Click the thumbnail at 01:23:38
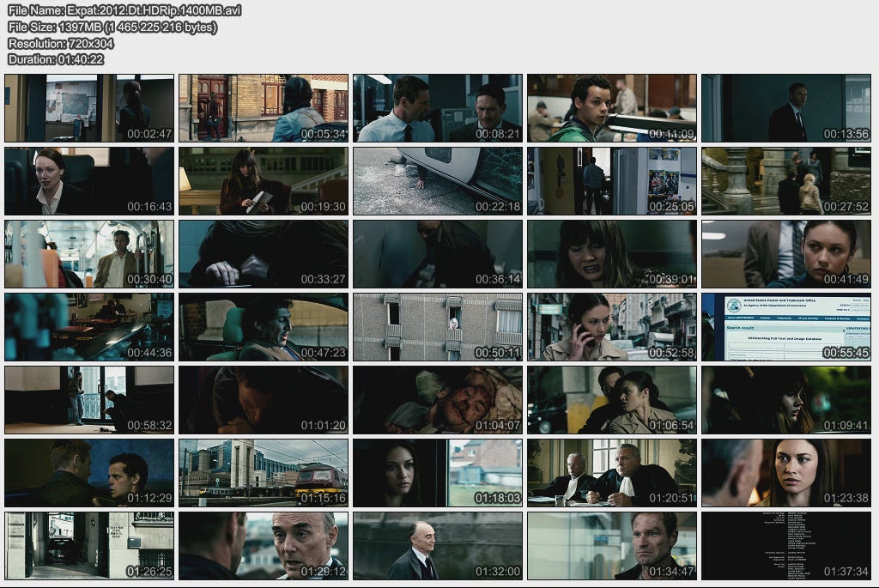This screenshot has height=588, width=879. (x=786, y=473)
